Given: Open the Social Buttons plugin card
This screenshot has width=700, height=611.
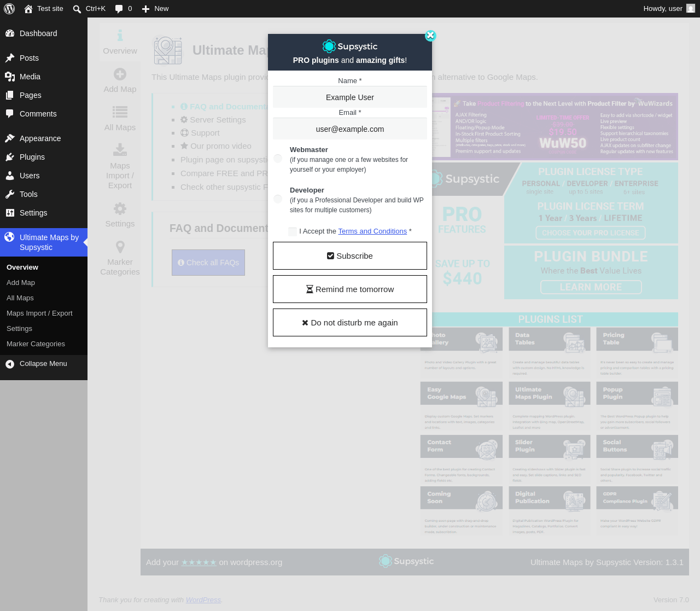Looking at the screenshot, I should coord(637,459).
